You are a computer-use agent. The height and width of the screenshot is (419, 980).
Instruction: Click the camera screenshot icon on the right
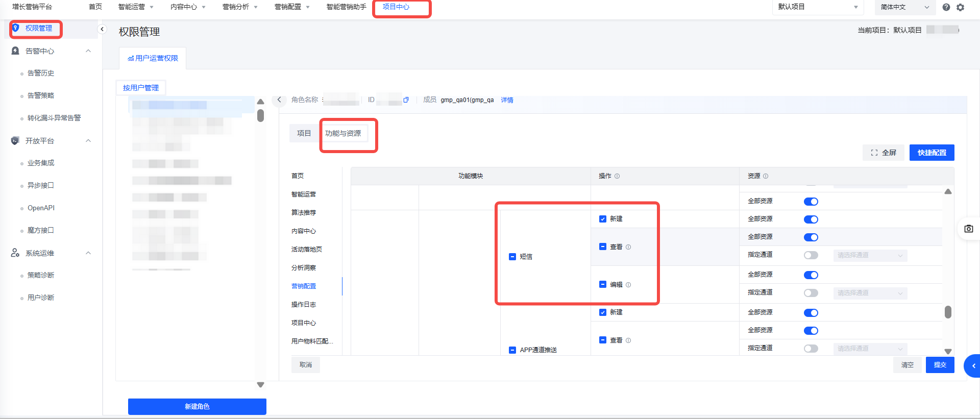click(x=968, y=229)
